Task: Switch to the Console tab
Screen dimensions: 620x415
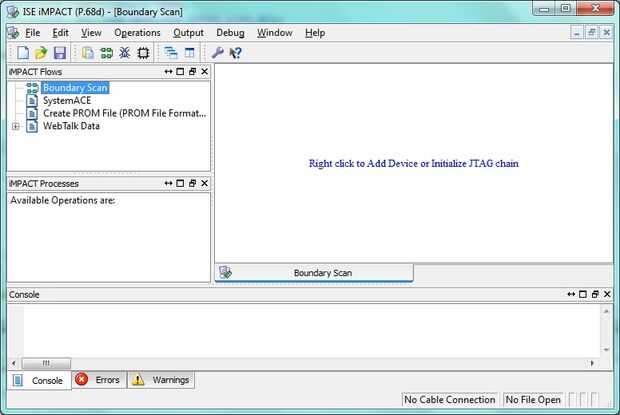Action: click(39, 380)
